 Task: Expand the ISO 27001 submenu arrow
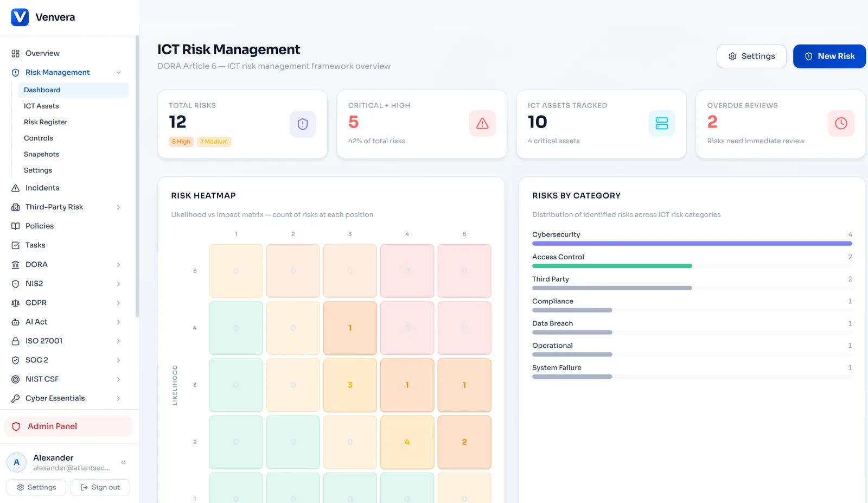(118, 341)
